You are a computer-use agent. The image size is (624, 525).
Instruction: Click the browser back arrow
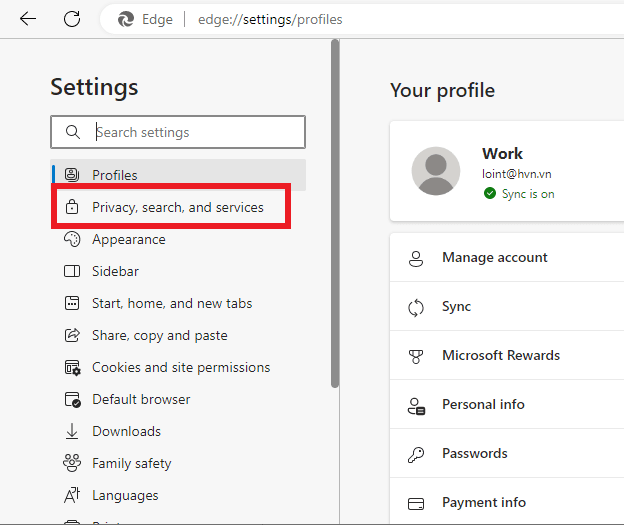[x=28, y=18]
